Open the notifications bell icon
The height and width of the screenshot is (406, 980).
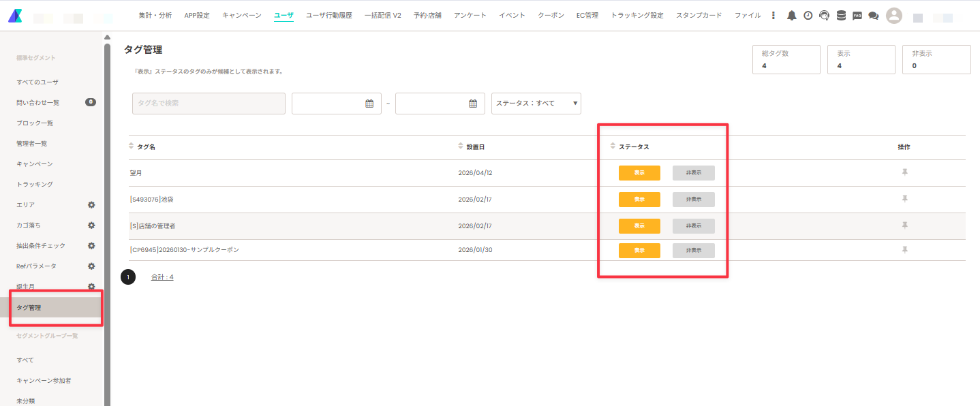point(791,16)
